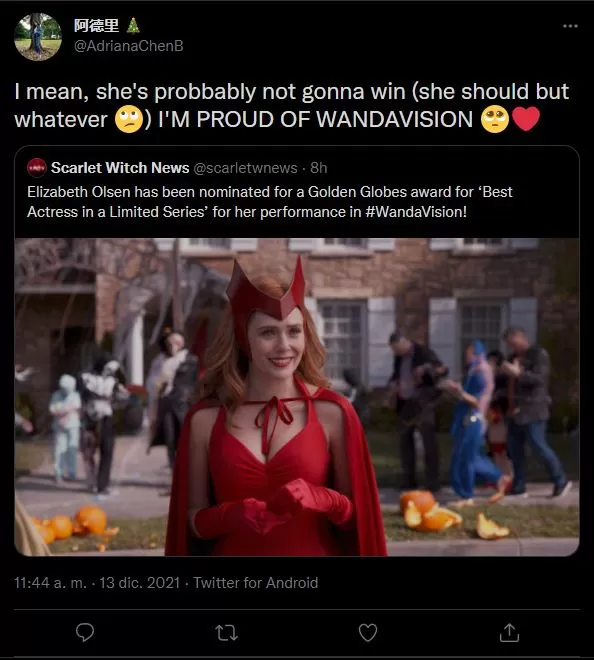The image size is (594, 660).
Task: Click the red heart emoji in the tweet
Action: tap(526, 119)
